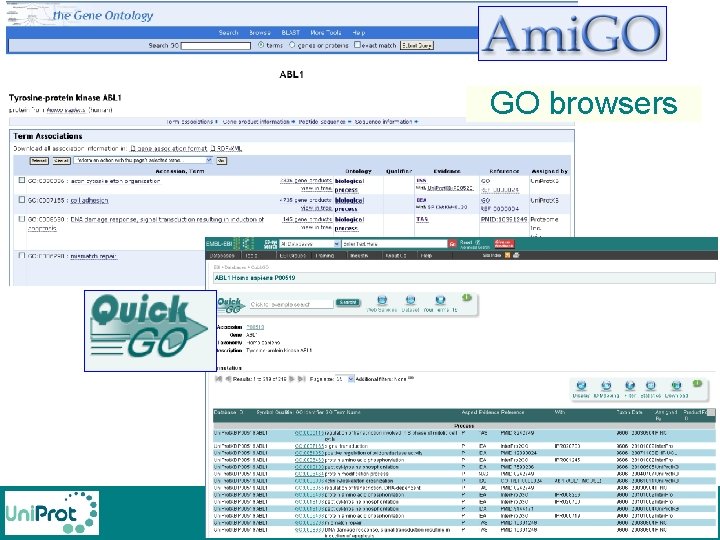
Task: Check the actin cytoskeleton organization row checkbox
Action: coord(22,180)
